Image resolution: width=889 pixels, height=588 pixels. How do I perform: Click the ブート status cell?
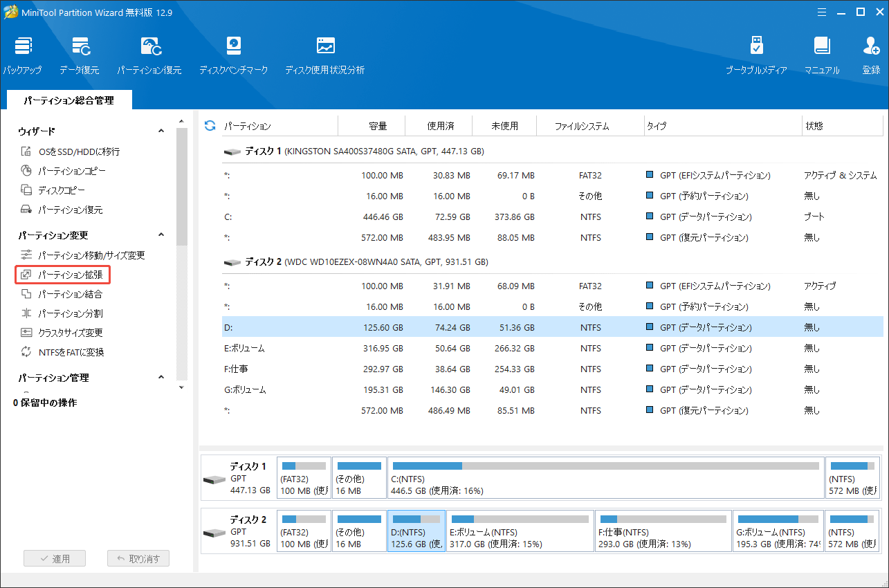coord(814,217)
